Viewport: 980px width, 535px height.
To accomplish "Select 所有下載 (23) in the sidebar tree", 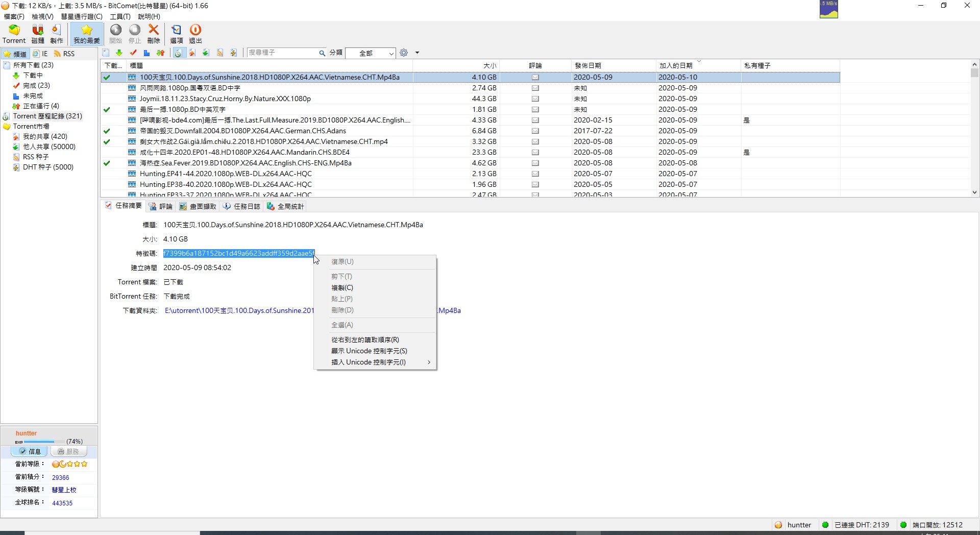I will pos(33,65).
